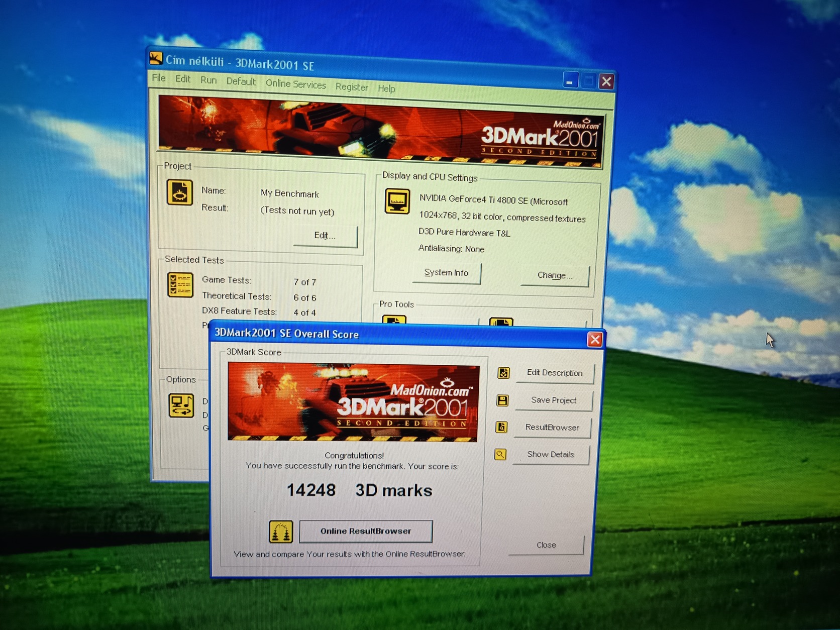Click the right Pro Tools icon

click(x=501, y=323)
